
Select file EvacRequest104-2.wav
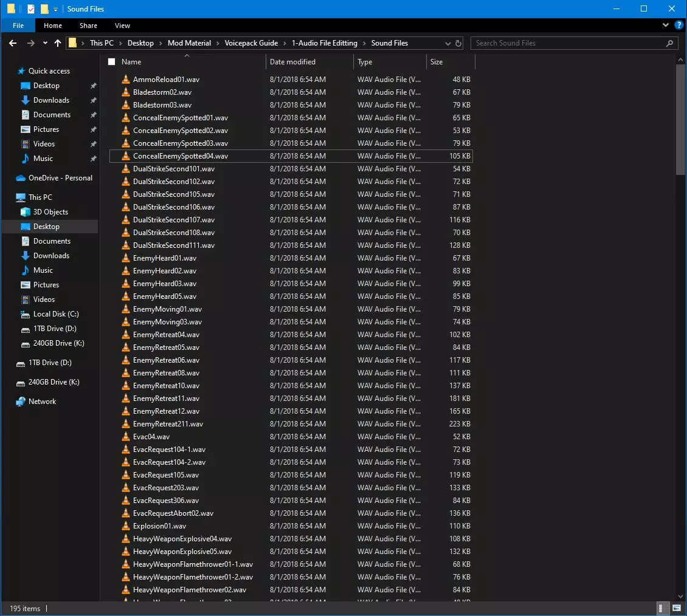291,462
